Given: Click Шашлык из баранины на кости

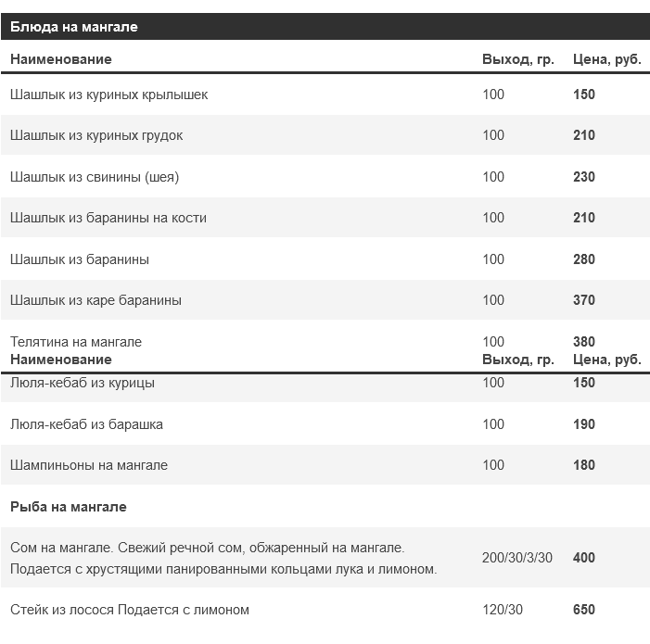Looking at the screenshot, I should click(108, 218).
